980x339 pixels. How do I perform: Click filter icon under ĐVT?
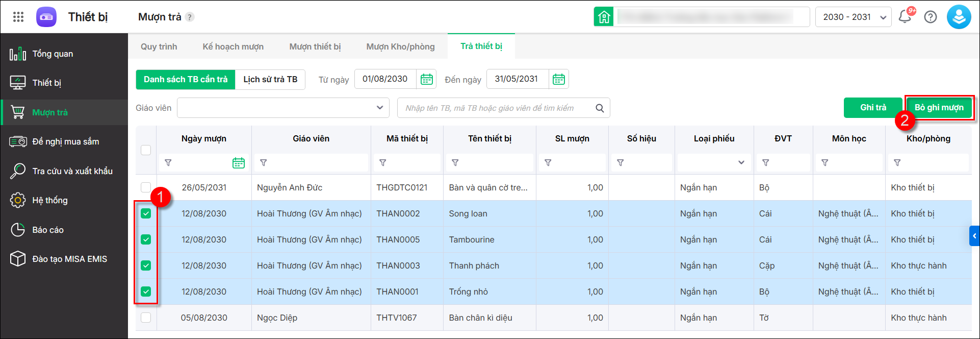(x=766, y=163)
